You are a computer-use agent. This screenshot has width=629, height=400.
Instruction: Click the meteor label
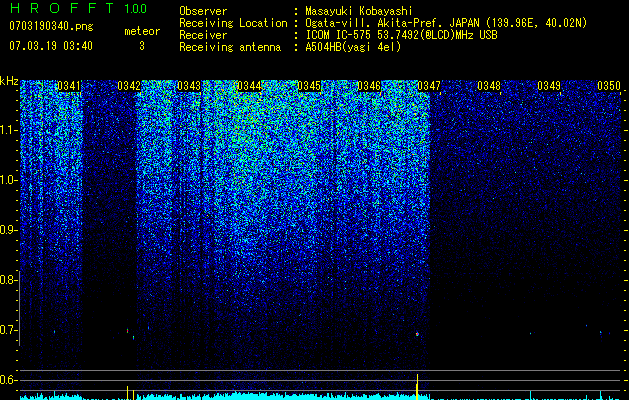pos(142,31)
